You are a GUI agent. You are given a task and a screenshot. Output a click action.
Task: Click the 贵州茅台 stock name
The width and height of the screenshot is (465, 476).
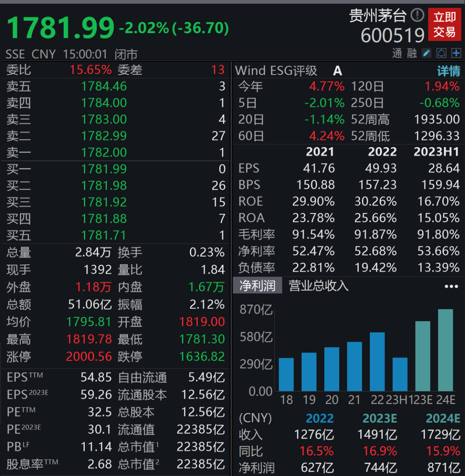(x=378, y=15)
